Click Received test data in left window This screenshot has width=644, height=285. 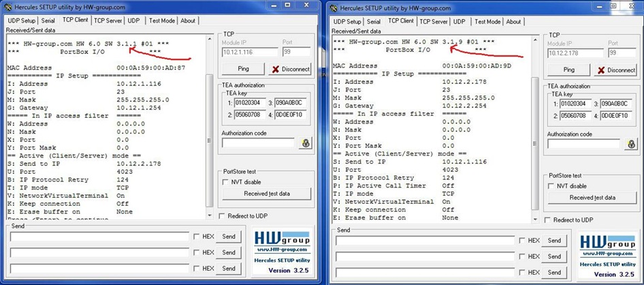point(267,194)
